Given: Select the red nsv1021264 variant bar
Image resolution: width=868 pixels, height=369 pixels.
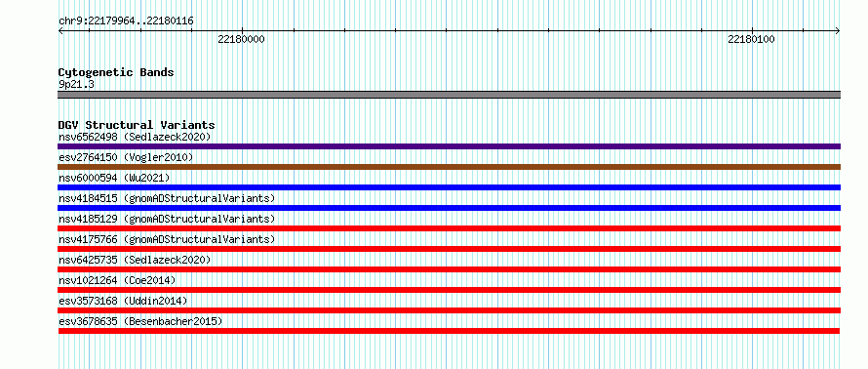Looking at the screenshot, I should click(449, 290).
